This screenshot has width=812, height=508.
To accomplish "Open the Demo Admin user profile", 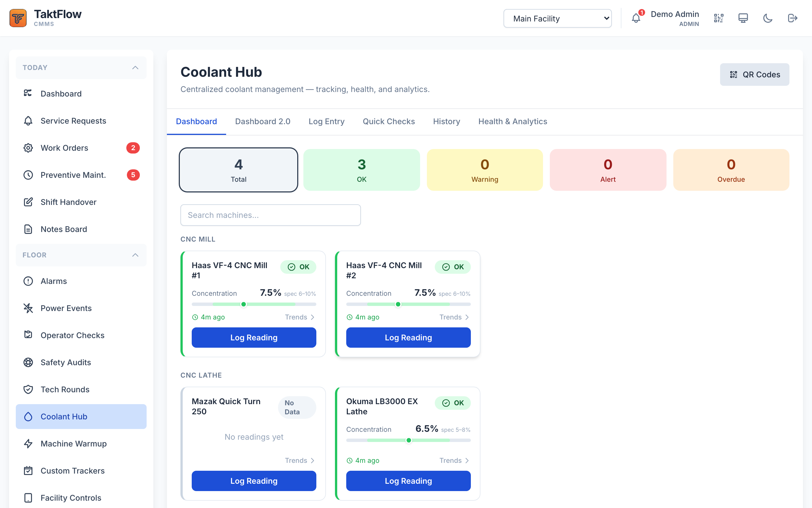I will (674, 18).
